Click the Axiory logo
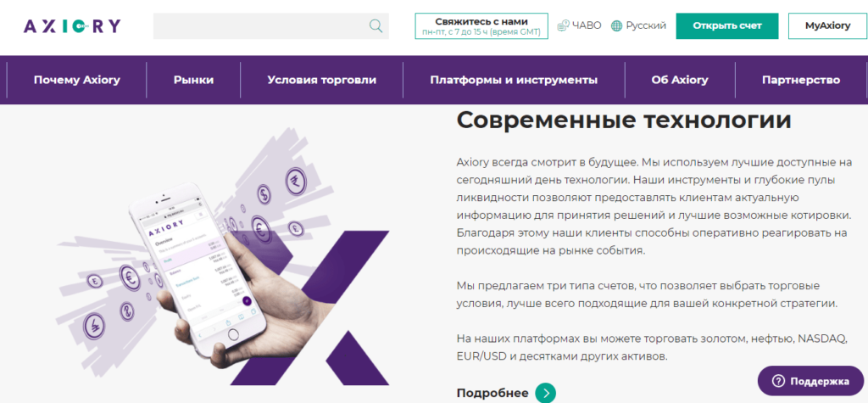 click(x=72, y=26)
